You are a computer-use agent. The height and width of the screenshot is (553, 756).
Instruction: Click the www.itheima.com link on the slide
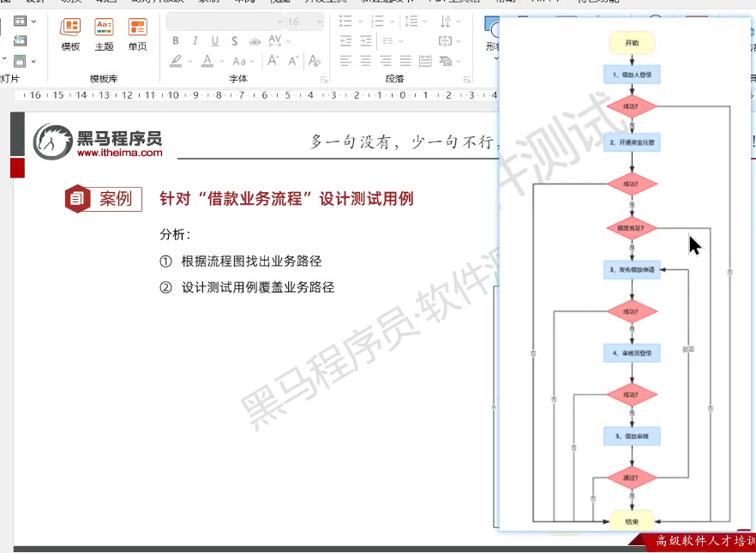pos(120,153)
